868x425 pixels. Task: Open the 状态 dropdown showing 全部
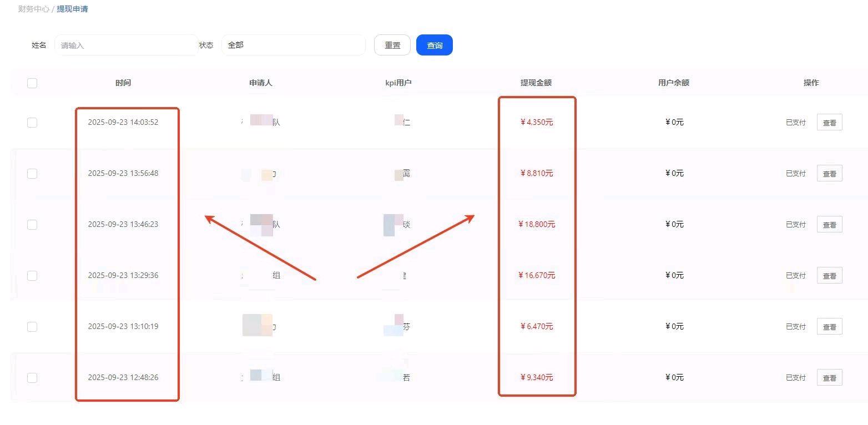[x=293, y=45]
